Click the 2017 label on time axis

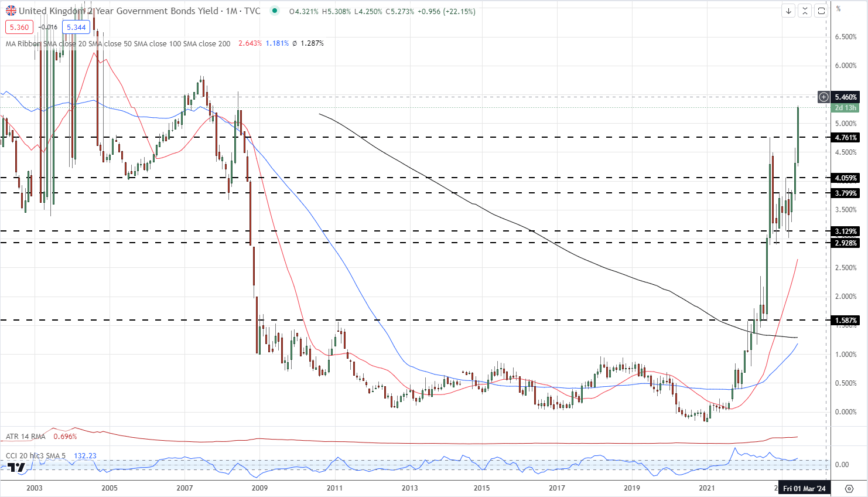557,488
